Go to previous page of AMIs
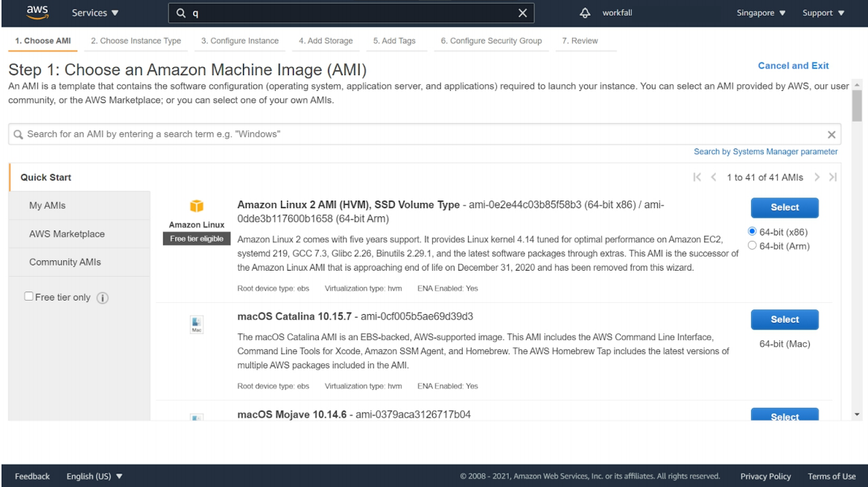The height and width of the screenshot is (487, 868). coord(714,177)
